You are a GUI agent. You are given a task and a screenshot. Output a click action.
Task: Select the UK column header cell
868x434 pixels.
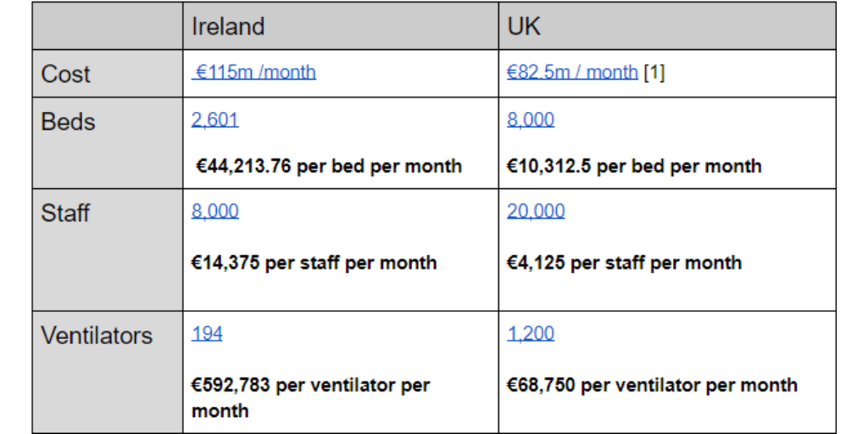click(x=524, y=27)
